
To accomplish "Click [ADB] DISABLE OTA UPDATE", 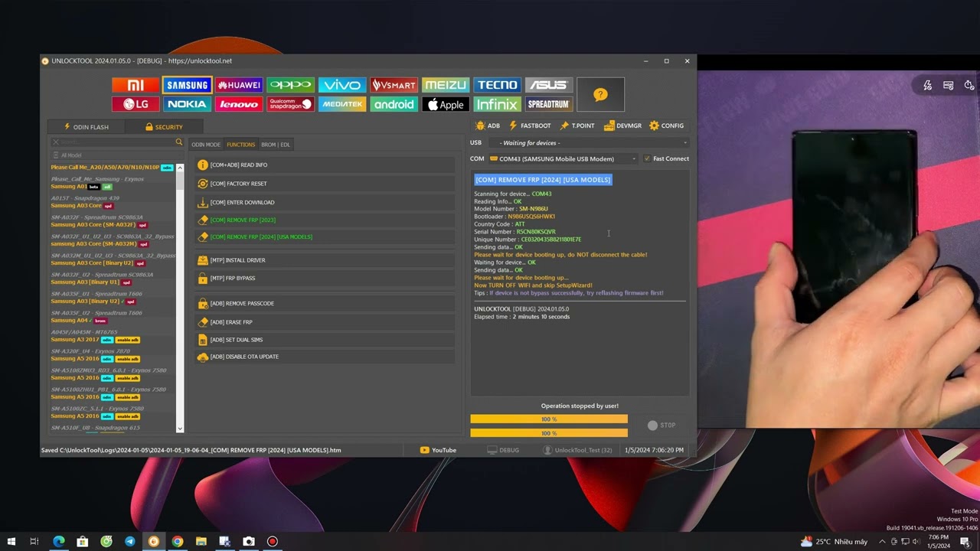I will pyautogui.click(x=326, y=357).
